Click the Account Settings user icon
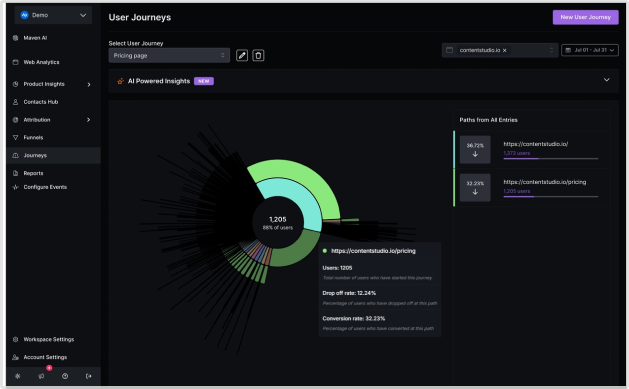 [x=16, y=357]
